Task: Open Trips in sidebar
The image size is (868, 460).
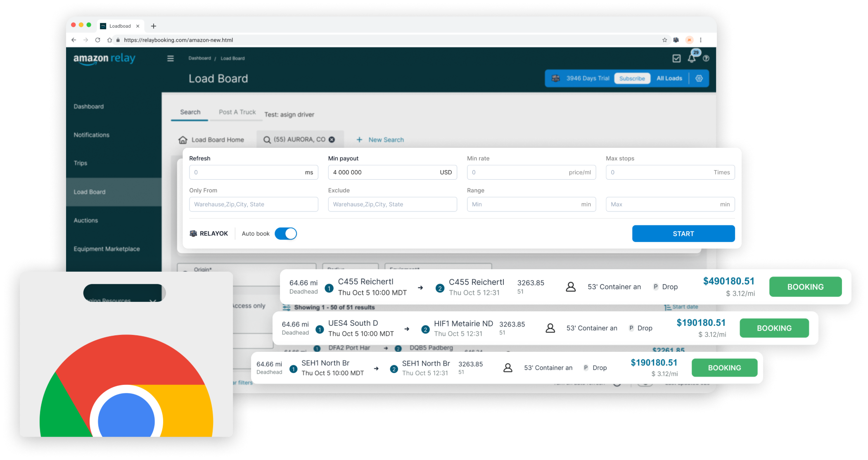Action: (80, 163)
